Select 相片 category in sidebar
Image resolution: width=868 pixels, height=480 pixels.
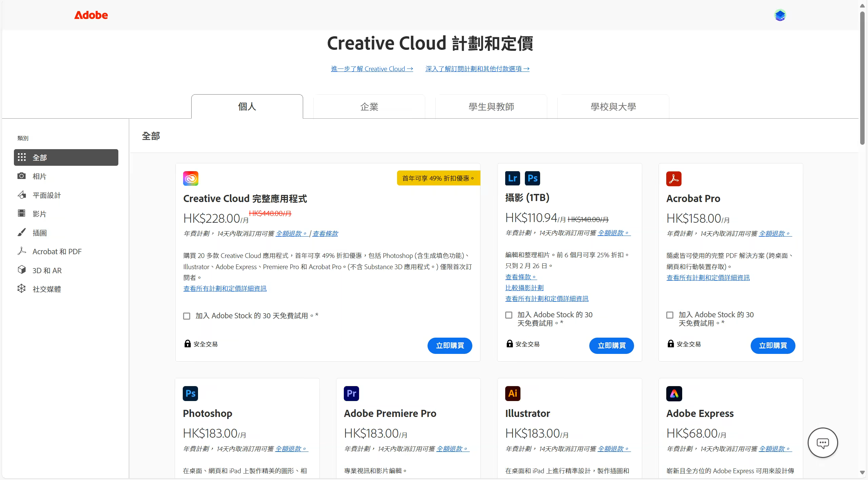tap(39, 176)
